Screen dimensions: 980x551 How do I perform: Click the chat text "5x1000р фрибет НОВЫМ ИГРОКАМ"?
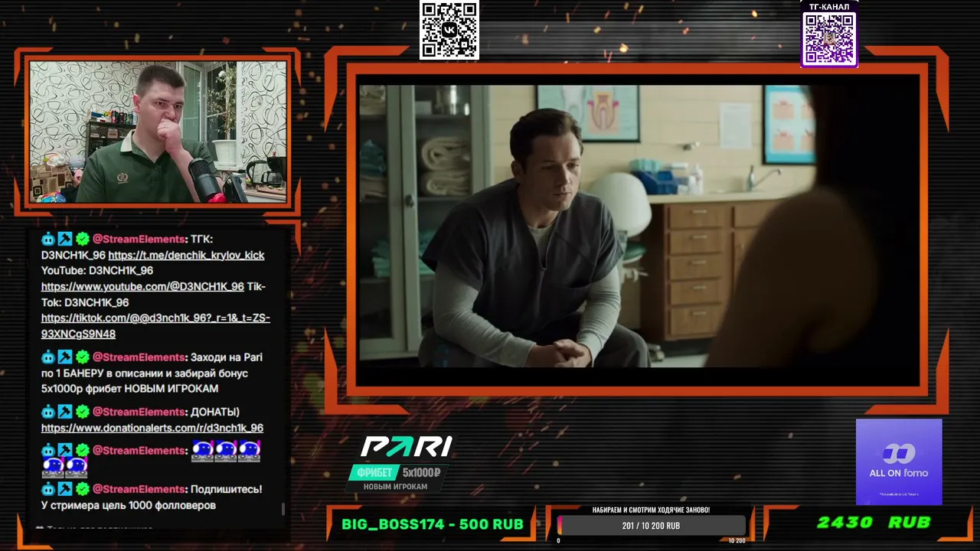point(129,389)
